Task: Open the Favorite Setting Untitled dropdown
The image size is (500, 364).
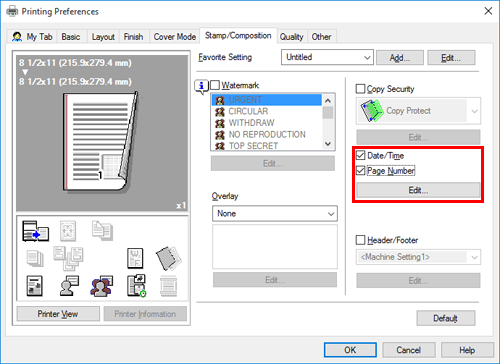Action: tap(327, 57)
